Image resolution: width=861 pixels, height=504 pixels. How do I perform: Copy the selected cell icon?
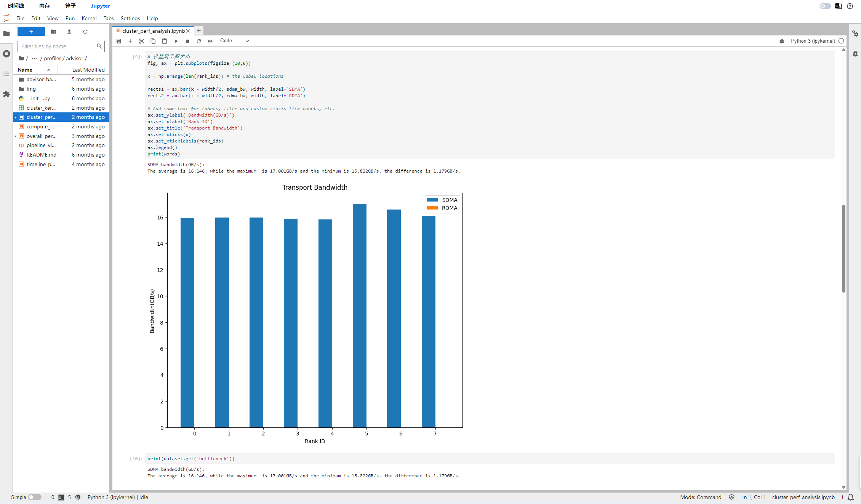point(153,41)
